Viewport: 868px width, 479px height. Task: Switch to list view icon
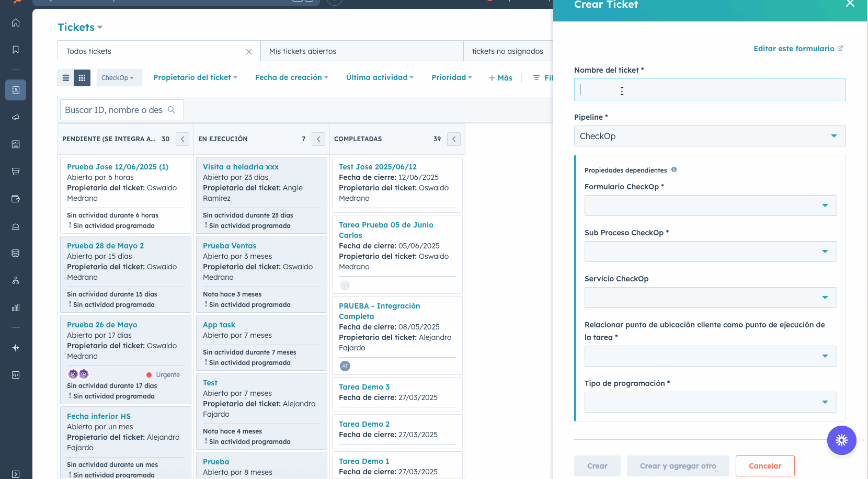coord(66,78)
